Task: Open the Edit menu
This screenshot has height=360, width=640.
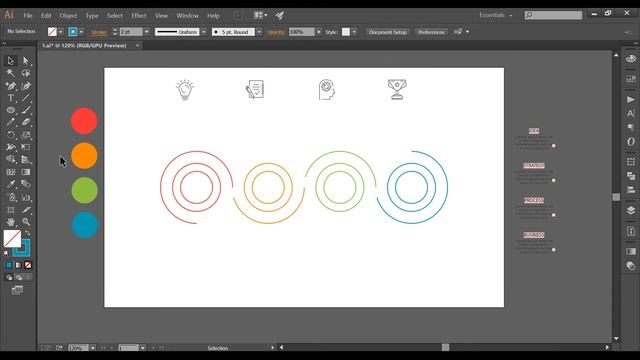Action: pos(46,16)
